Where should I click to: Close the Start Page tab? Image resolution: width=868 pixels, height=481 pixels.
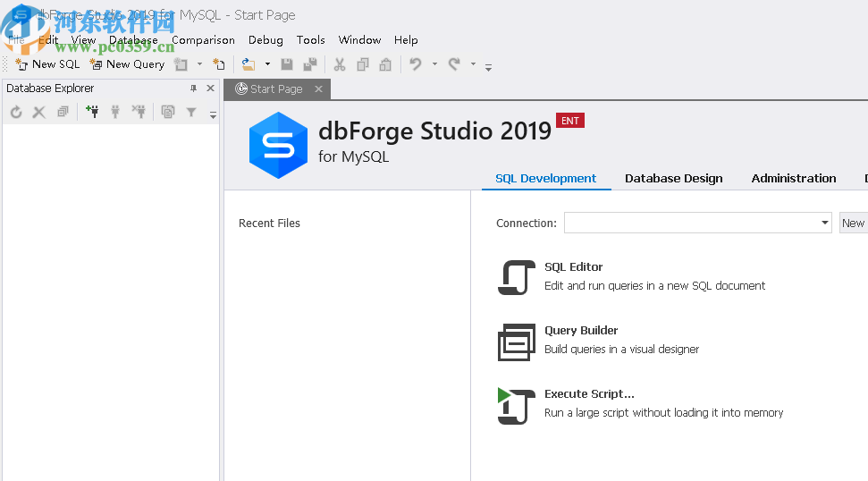click(318, 89)
